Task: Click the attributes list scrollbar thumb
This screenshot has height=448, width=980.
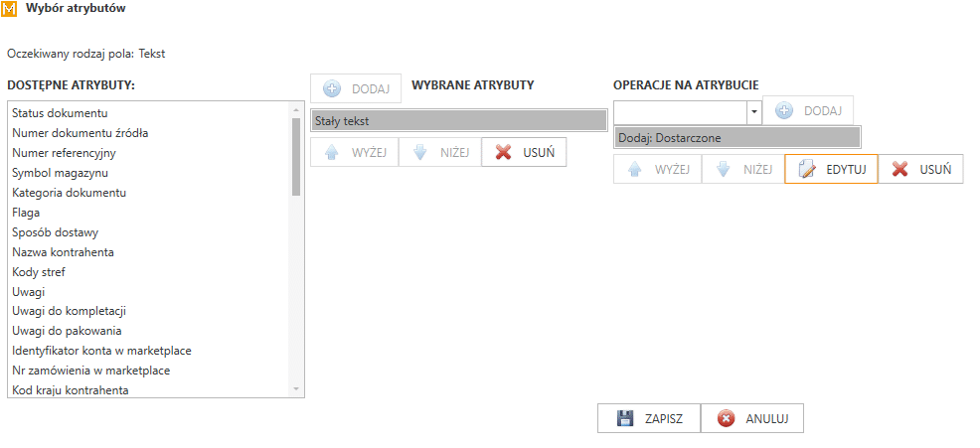Action: click(x=296, y=157)
